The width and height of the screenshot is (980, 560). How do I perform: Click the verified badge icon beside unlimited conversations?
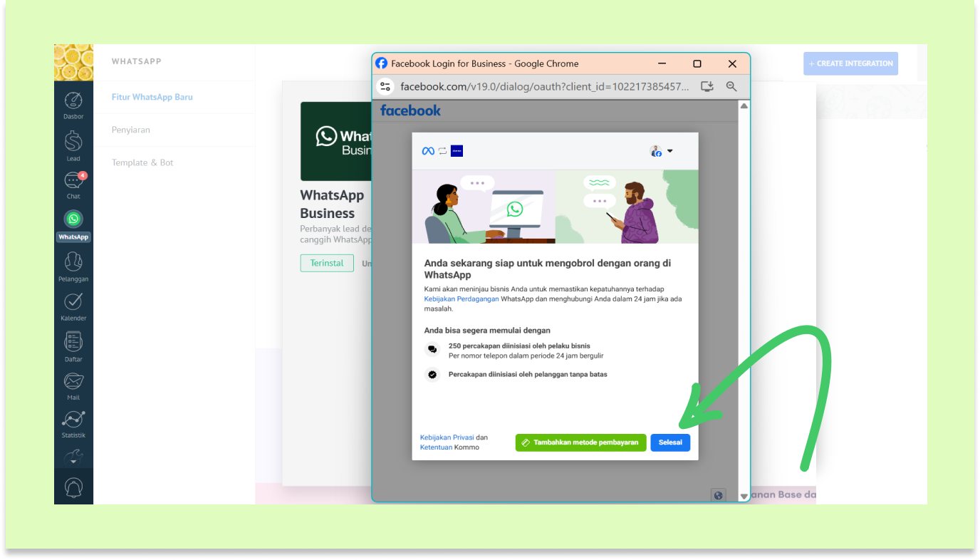pyautogui.click(x=432, y=374)
